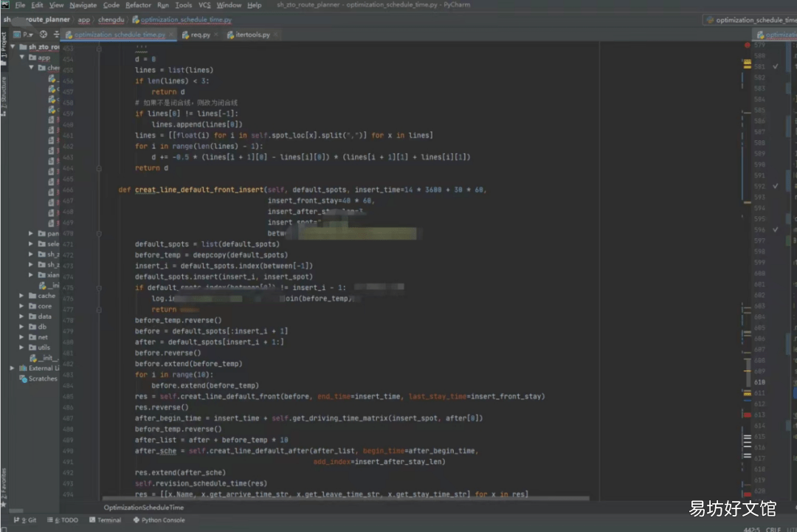Viewport: 797px width, 532px height.
Task: Open the VCS menu
Action: 204,5
